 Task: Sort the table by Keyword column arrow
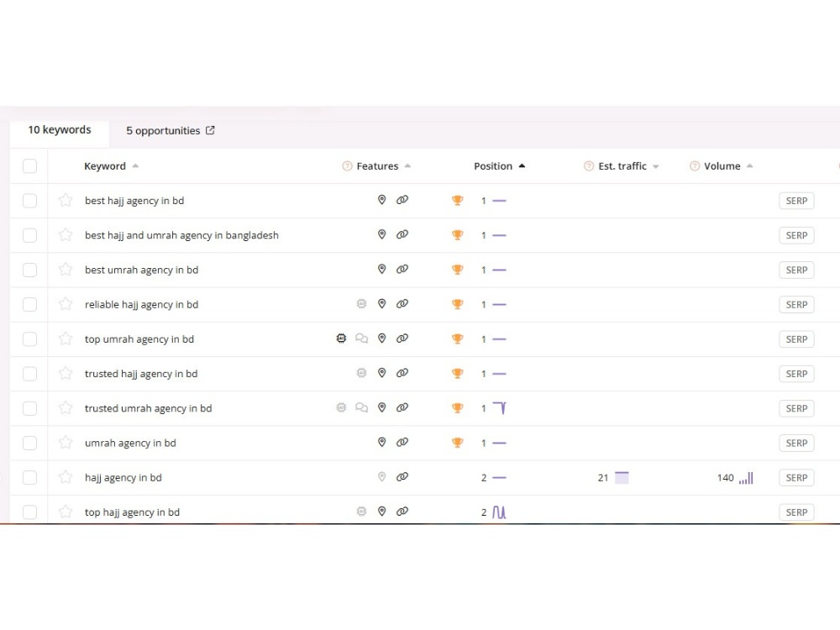click(x=135, y=166)
